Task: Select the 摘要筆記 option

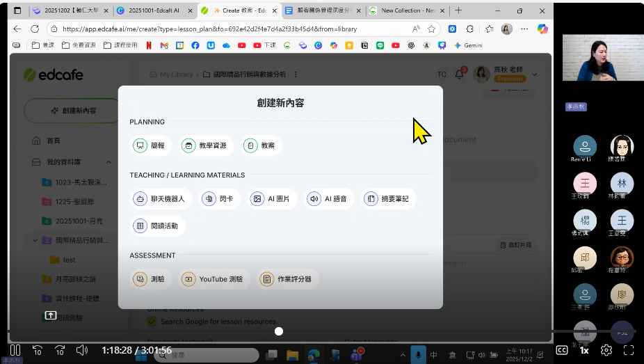Action: coord(388,199)
